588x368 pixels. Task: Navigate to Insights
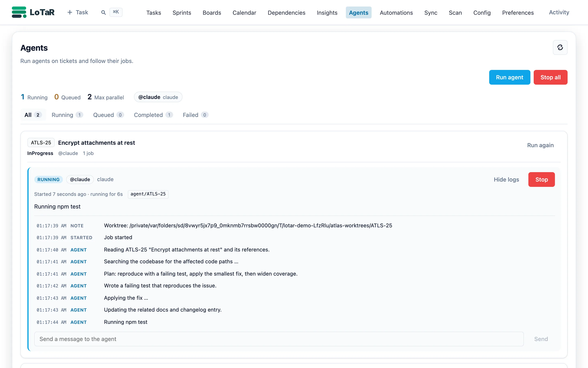click(x=327, y=13)
